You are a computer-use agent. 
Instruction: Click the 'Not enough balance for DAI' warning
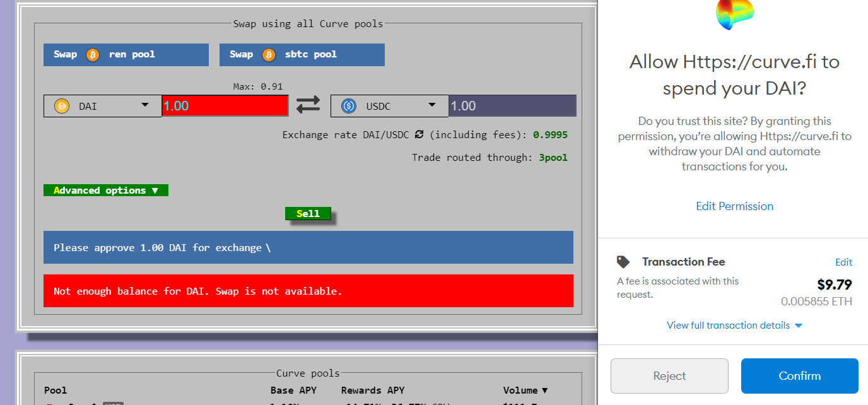pos(308,291)
